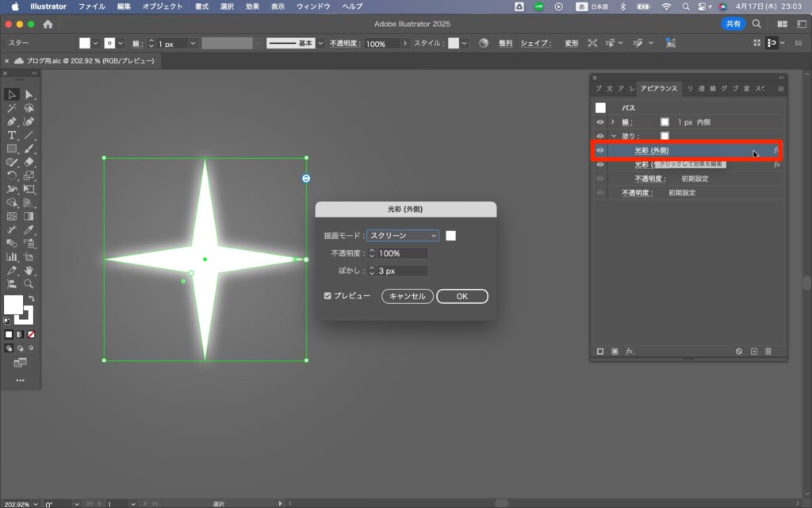Open the 描画モード スクリーン dropdown

pos(402,235)
